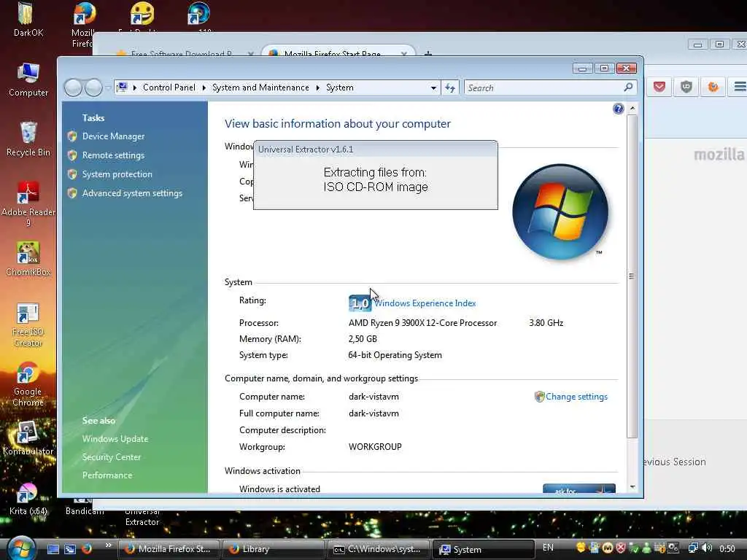
Task: Open Windows Update under See also
Action: coord(115,439)
